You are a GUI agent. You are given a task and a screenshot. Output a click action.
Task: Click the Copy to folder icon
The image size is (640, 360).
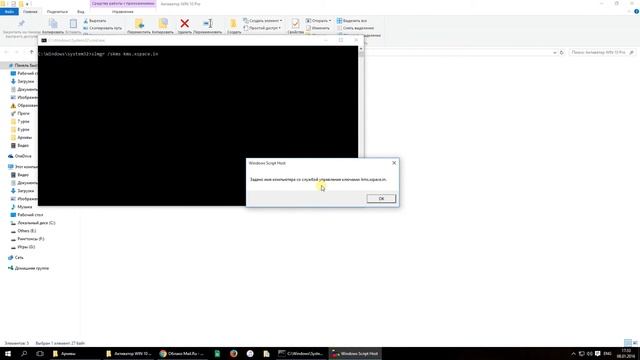pyautogui.click(x=163, y=24)
